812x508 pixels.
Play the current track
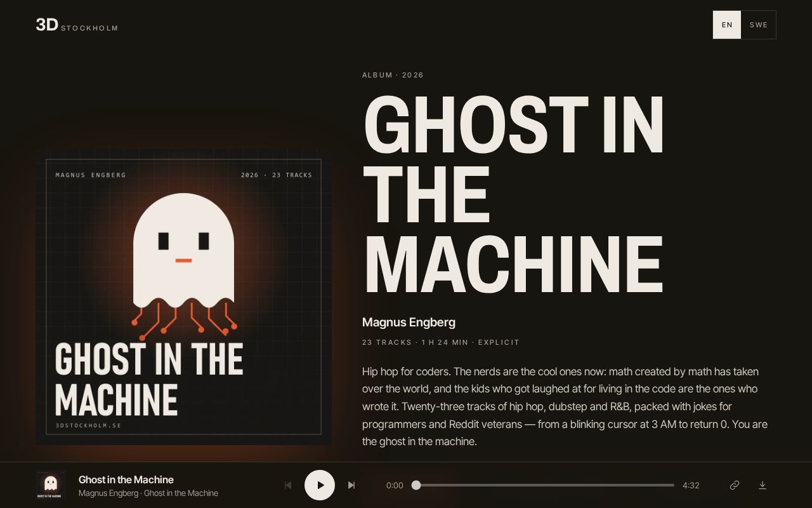tap(320, 485)
